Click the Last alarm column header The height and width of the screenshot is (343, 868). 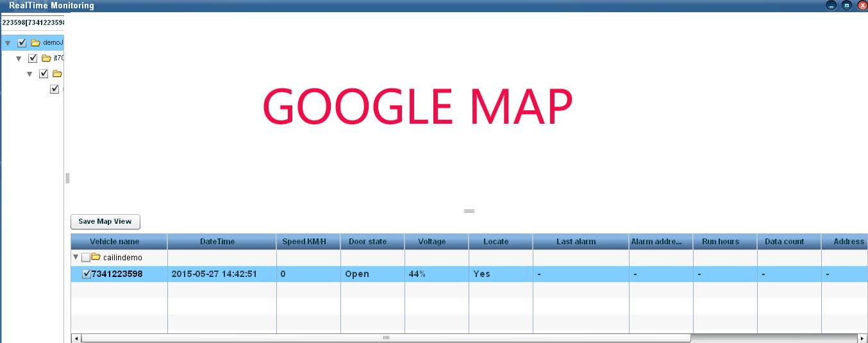[581, 242]
